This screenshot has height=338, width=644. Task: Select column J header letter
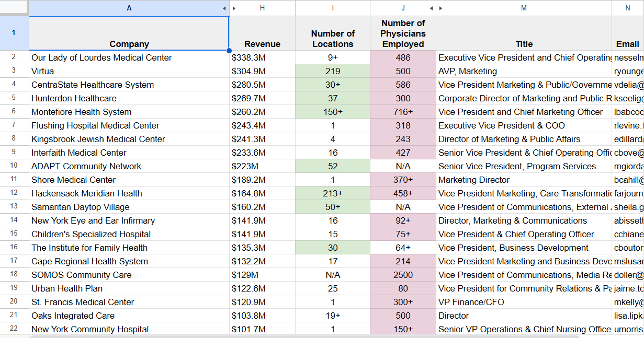(x=403, y=8)
